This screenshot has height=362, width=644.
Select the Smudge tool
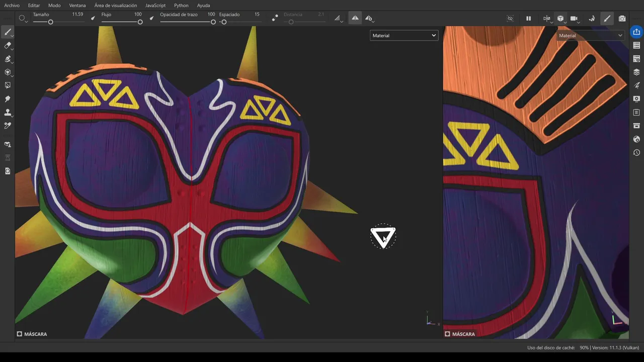tap(8, 99)
